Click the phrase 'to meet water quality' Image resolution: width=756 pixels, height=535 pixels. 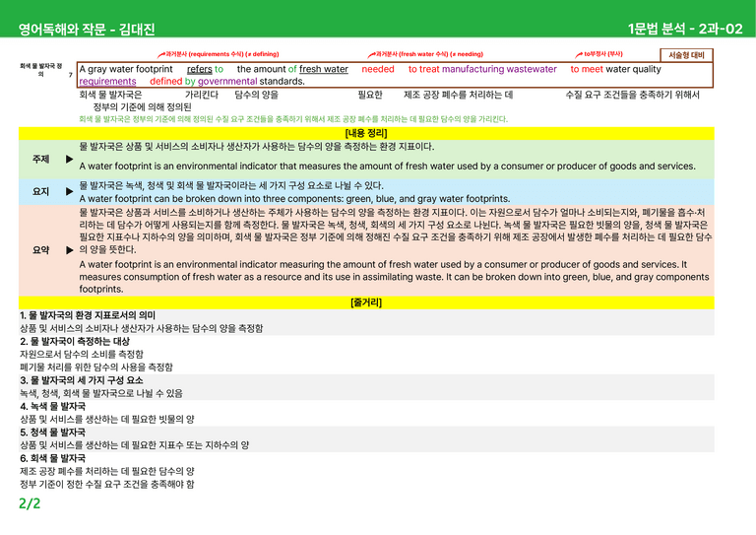[615, 69]
